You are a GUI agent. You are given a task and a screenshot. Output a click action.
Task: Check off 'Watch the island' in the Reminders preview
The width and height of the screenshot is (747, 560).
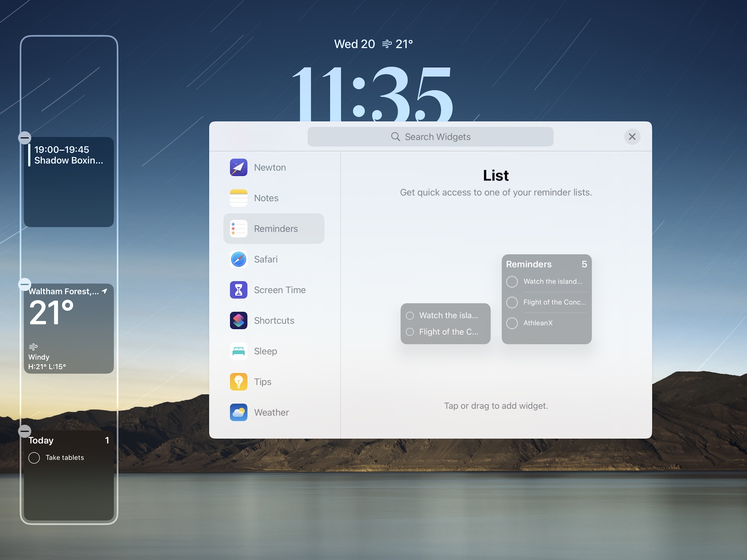coord(512,281)
